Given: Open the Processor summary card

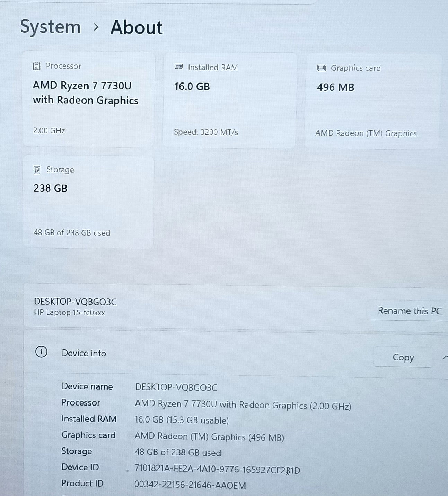Looking at the screenshot, I should tap(88, 99).
